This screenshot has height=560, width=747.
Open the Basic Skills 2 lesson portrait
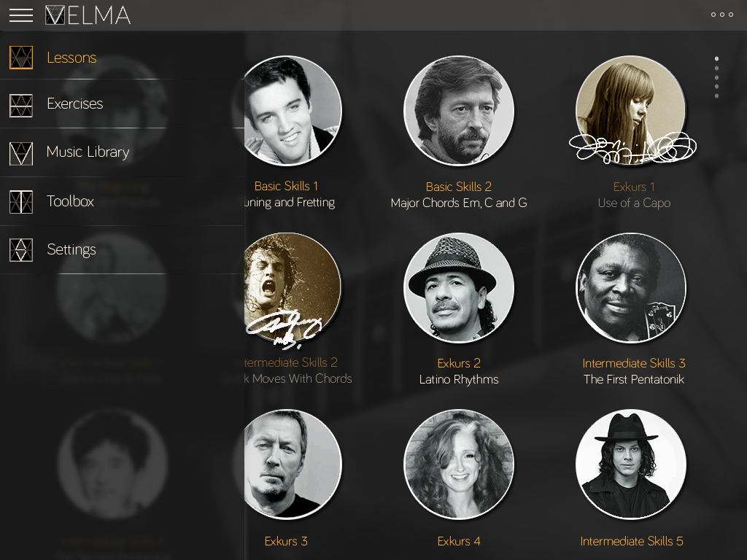pos(459,111)
